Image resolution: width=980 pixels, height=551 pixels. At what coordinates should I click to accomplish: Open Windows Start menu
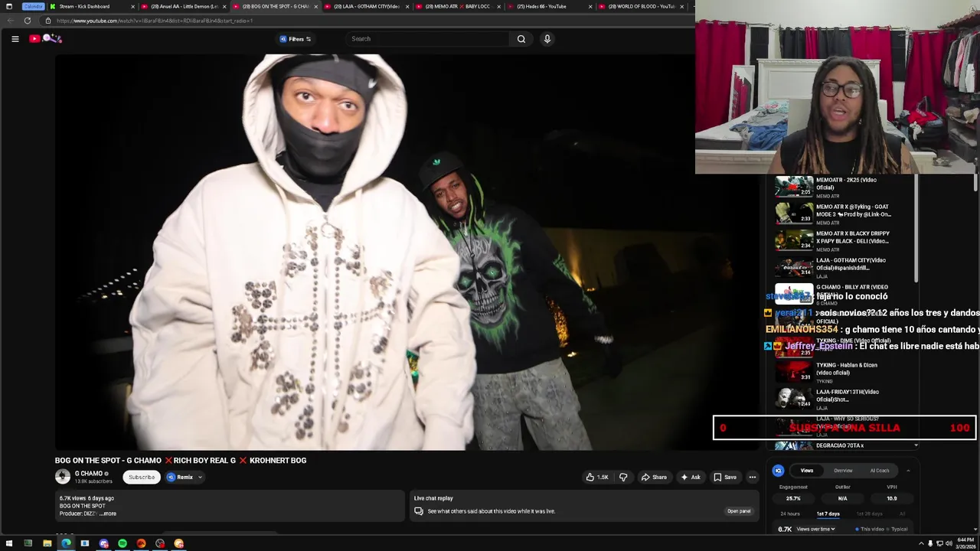[9, 544]
